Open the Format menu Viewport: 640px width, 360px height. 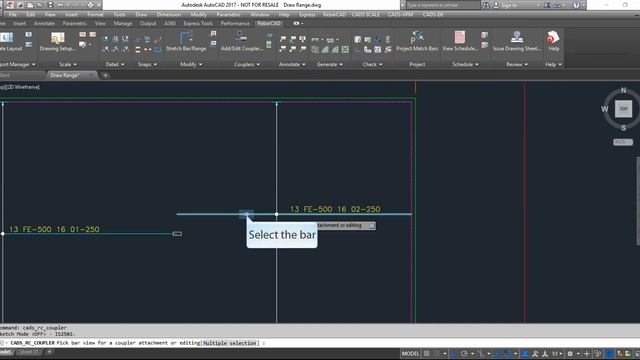[95, 14]
